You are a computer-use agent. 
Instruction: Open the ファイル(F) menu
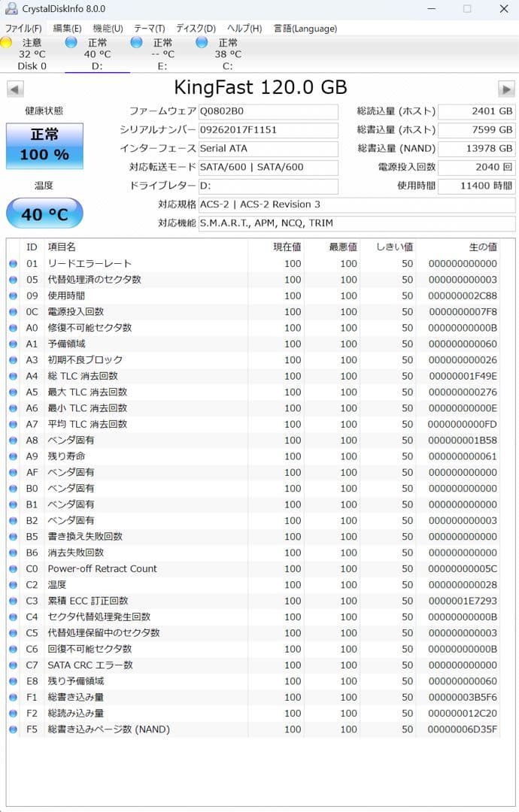[x=23, y=29]
